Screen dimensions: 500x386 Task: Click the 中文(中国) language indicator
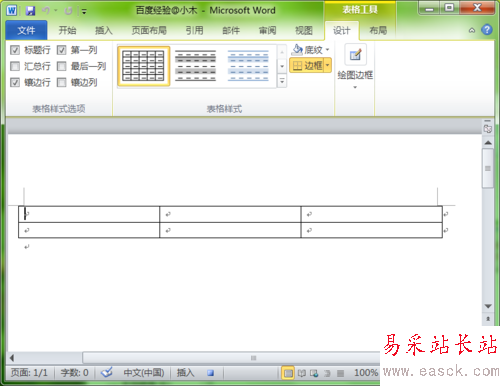[x=144, y=372]
